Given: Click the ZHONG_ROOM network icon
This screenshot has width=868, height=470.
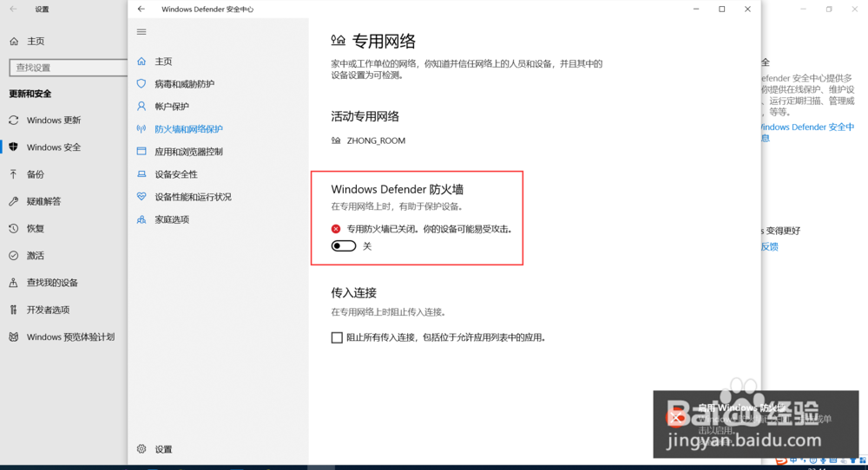Looking at the screenshot, I should (336, 140).
